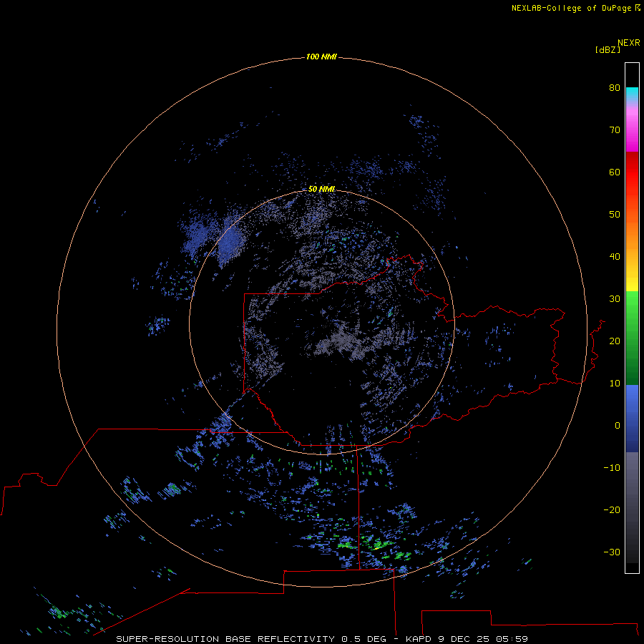Click the 05:59 timestamp in the caption
Viewport: 644px width, 644px height.
coord(512,639)
